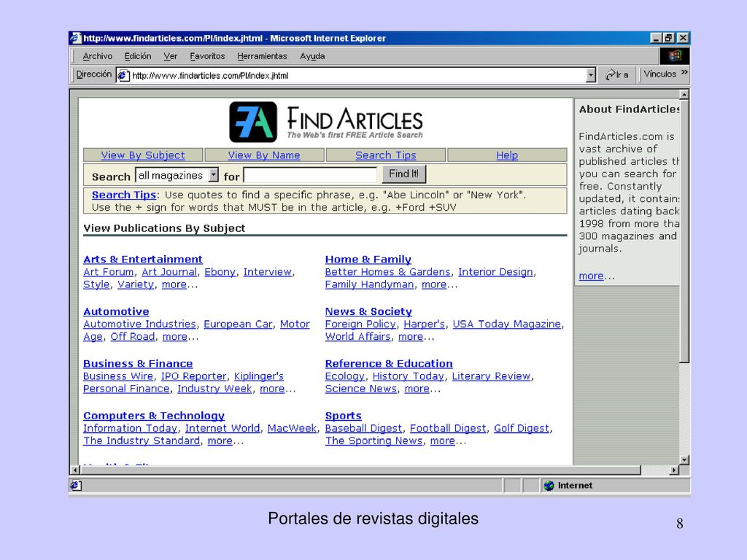Open the Ebony magazine link
Screen dimensions: 747x560
(x=220, y=272)
